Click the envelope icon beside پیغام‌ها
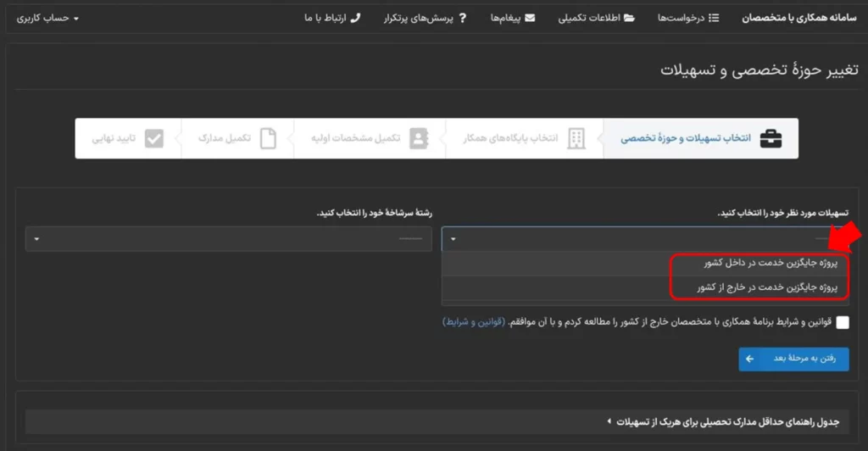 (x=530, y=18)
